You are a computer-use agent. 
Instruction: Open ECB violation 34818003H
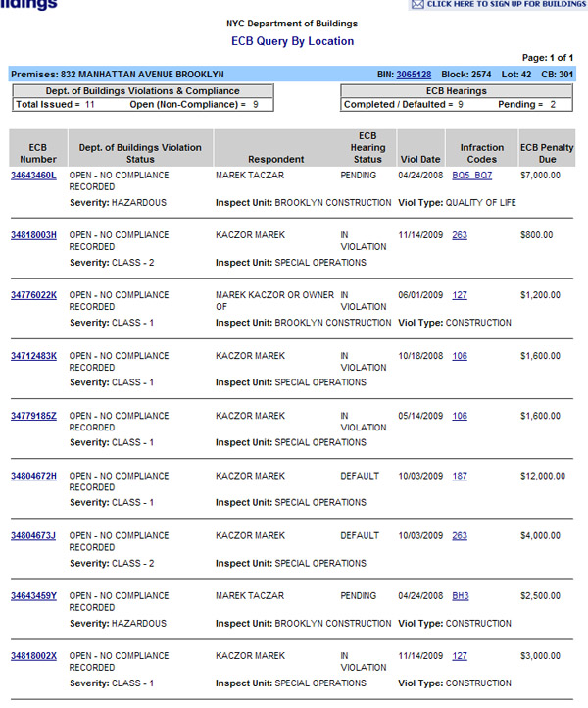[x=34, y=235]
